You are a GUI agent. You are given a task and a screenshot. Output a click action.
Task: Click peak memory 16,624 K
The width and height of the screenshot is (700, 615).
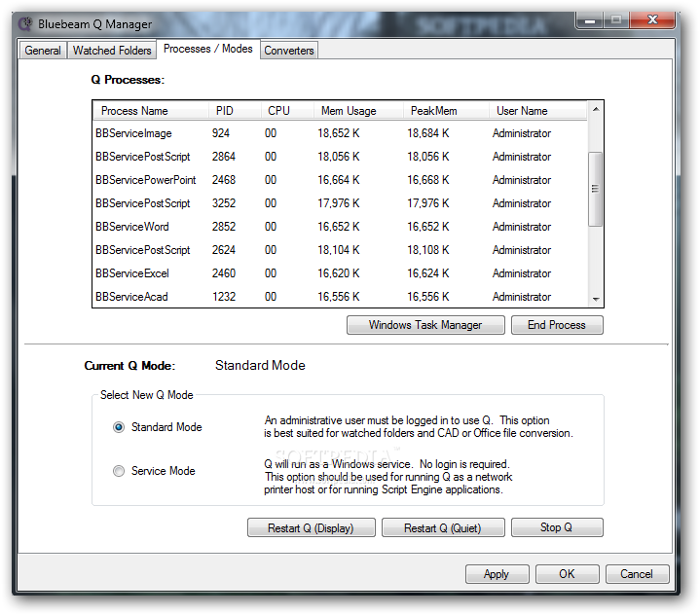(428, 273)
